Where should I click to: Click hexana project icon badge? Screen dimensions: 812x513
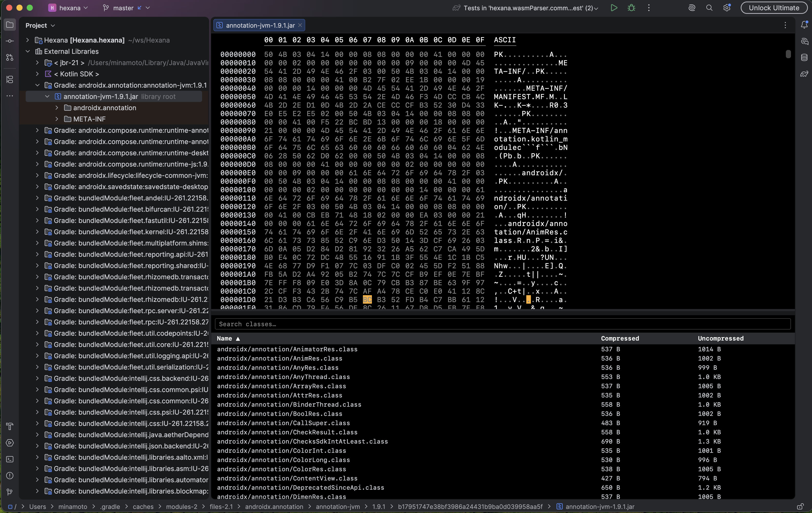pos(52,8)
